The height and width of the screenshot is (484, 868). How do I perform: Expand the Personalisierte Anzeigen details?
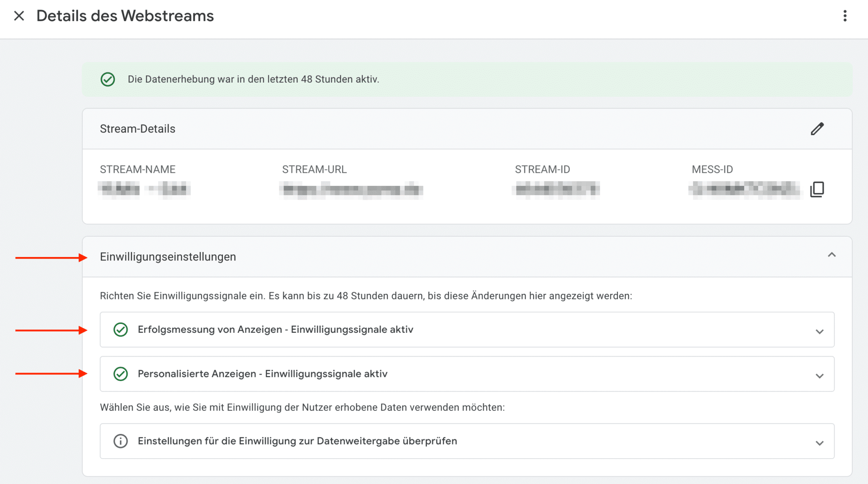[x=821, y=376]
